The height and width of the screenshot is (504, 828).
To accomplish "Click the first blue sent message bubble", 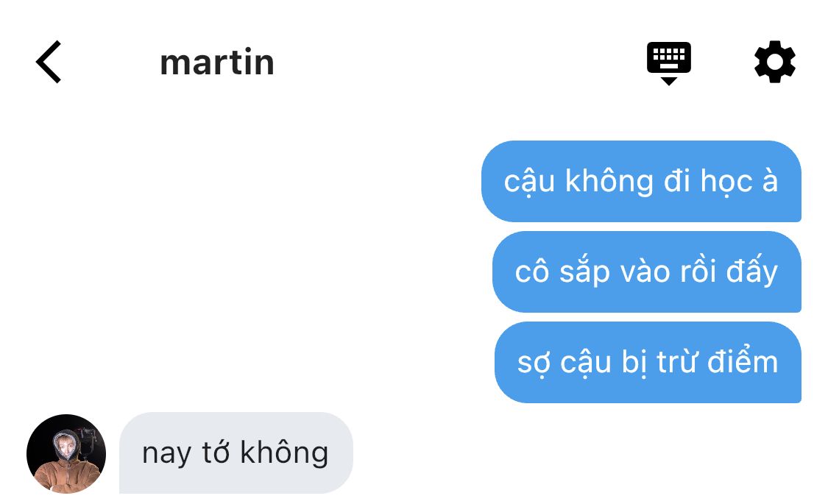I will [641, 181].
